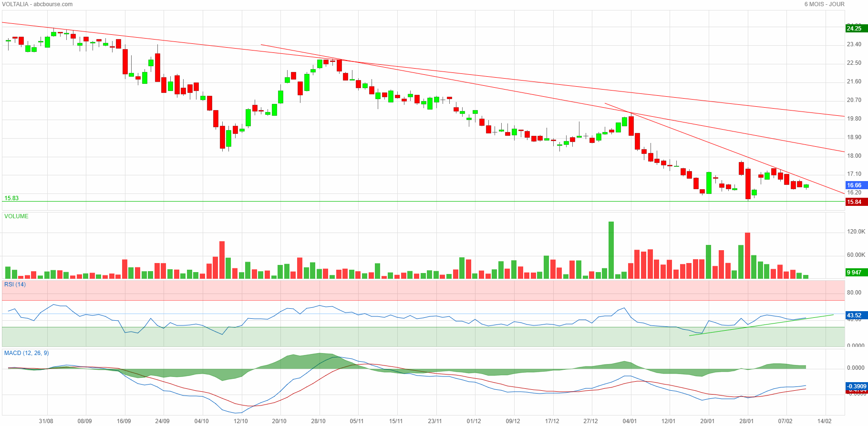Image resolution: width=868 pixels, height=426 pixels.
Task: Click the 23.40 price axis label
Action: pyautogui.click(x=854, y=44)
